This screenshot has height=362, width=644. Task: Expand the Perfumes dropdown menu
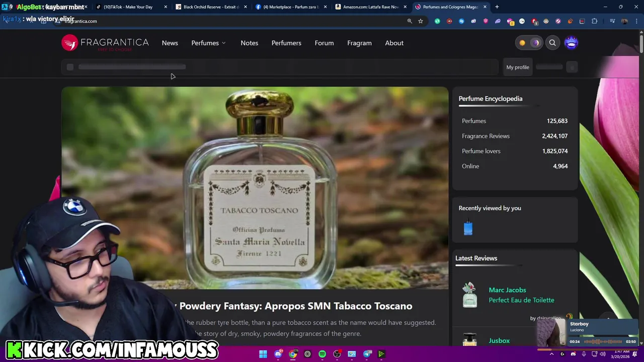click(208, 43)
